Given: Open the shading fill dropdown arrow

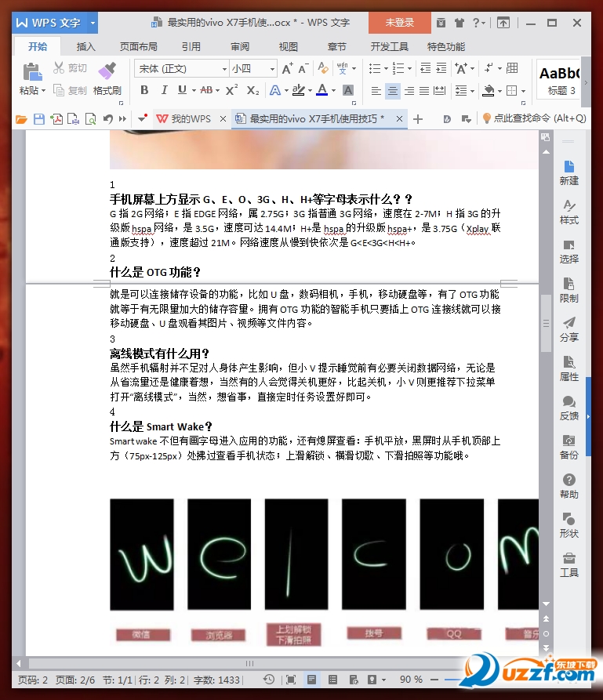Looking at the screenshot, I should (499, 91).
